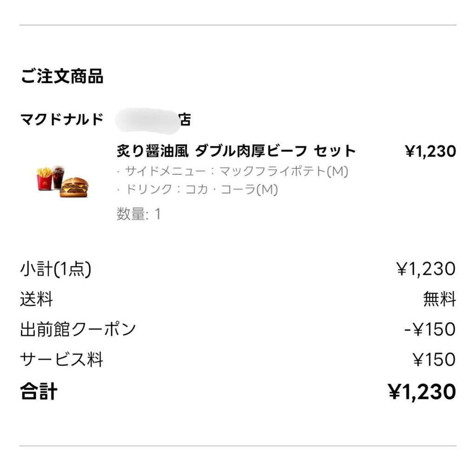Screen dimensions: 476x476
Task: Select the マクドナルド store name text
Action: [x=62, y=120]
